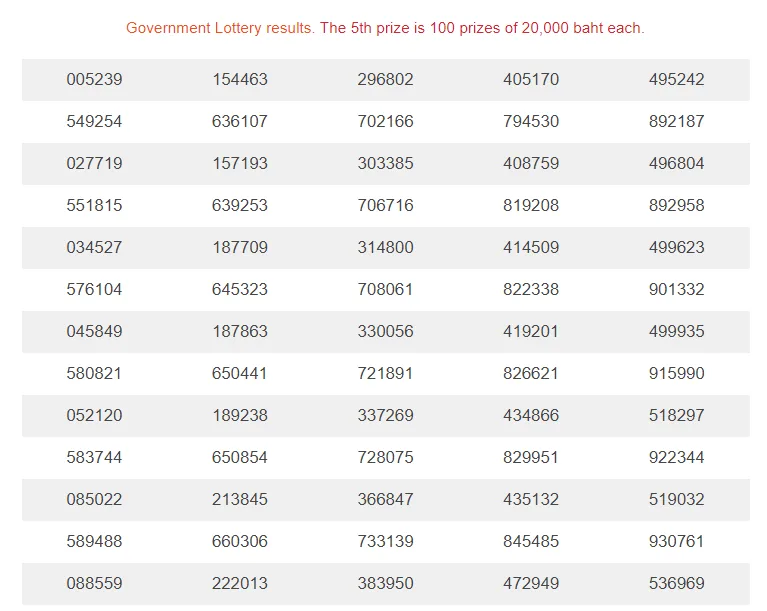Select lottery number 005239
767x611 pixels.
coord(94,79)
